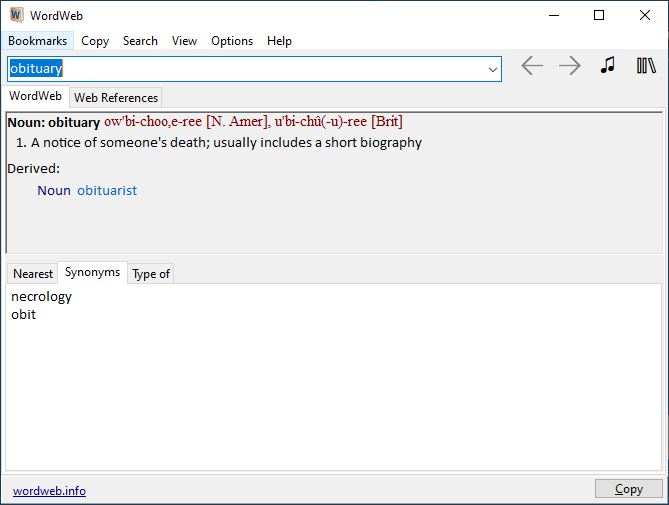Viewport: 669px width, 505px height.
Task: Expand the search word history dropdown
Action: 493,69
